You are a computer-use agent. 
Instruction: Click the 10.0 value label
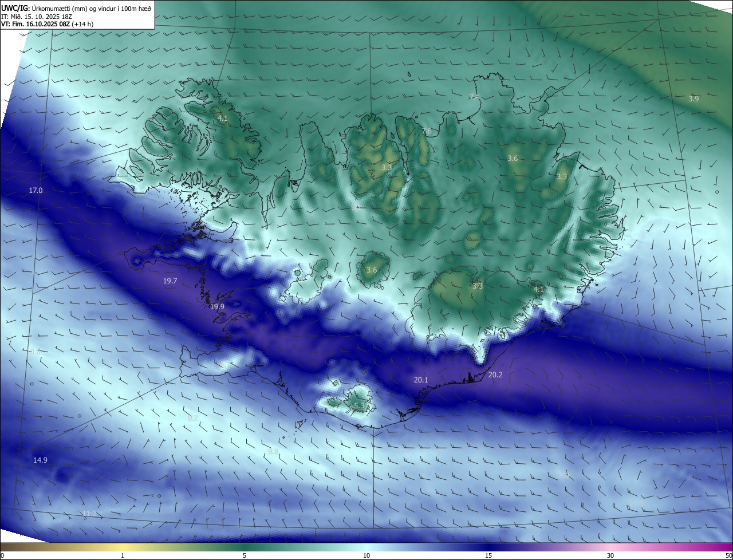[x=34, y=352]
